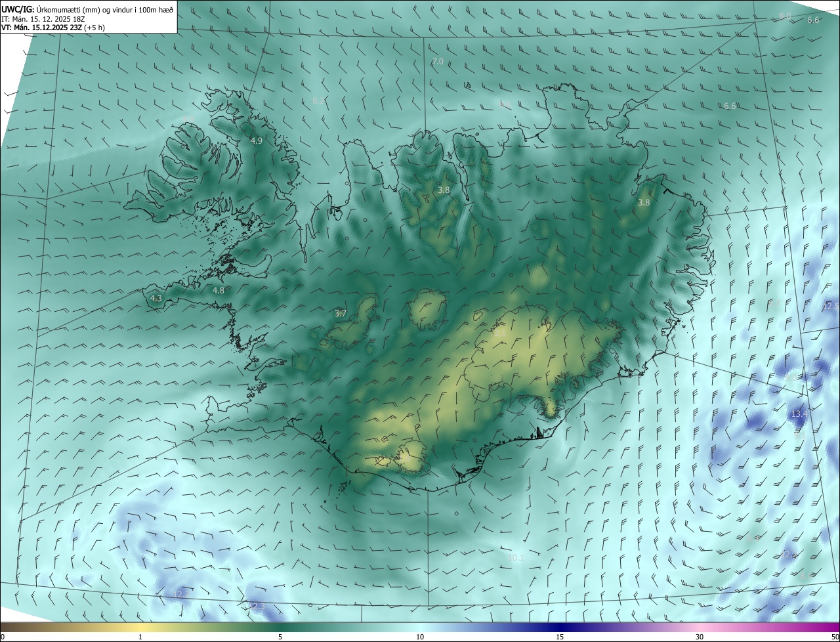
Task: Click the 4.9 value label on the map
Action: (x=257, y=140)
